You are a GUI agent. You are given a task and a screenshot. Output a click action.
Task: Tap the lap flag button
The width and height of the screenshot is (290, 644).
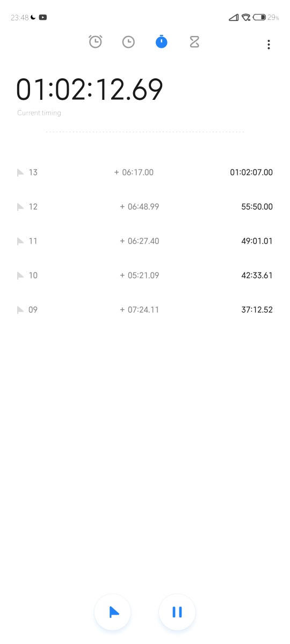[113, 612]
